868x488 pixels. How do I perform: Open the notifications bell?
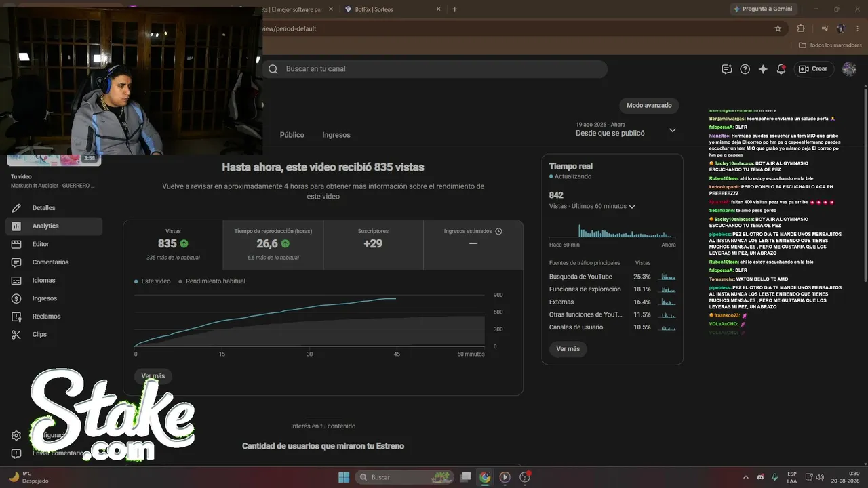(x=781, y=69)
